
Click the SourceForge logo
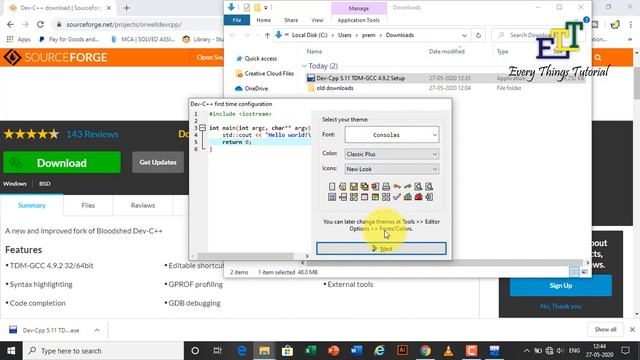pyautogui.click(x=56, y=57)
